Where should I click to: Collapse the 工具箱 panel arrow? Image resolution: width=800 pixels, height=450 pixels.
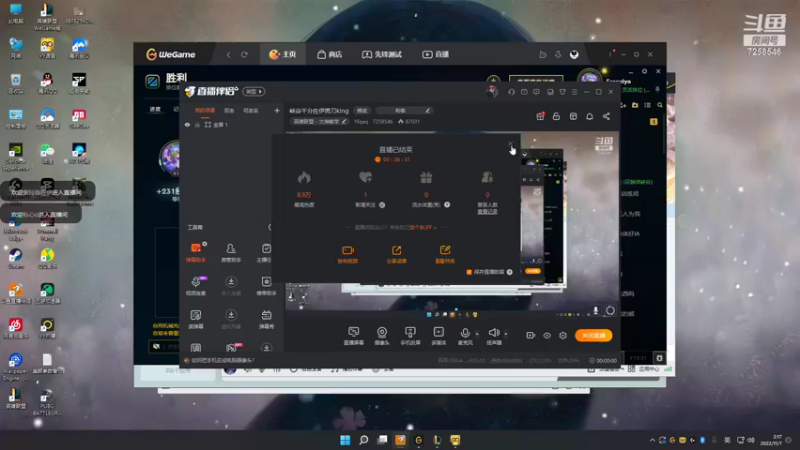[270, 227]
